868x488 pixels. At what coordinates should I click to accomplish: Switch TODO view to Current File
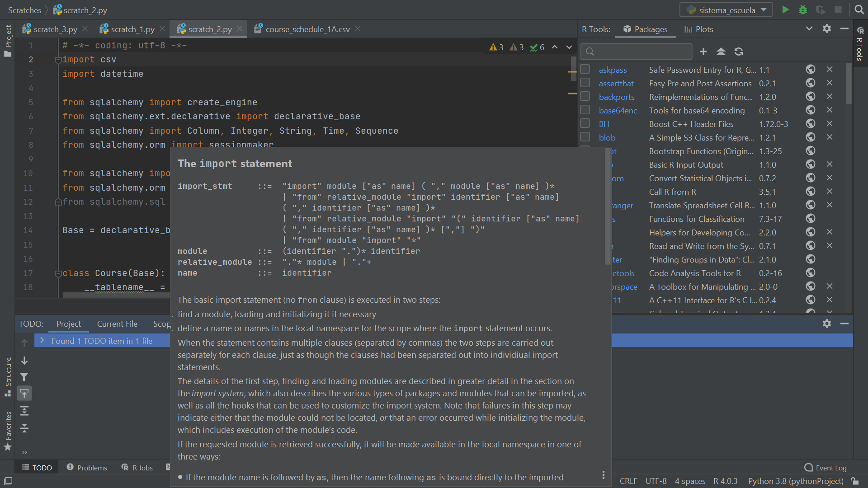tap(117, 324)
